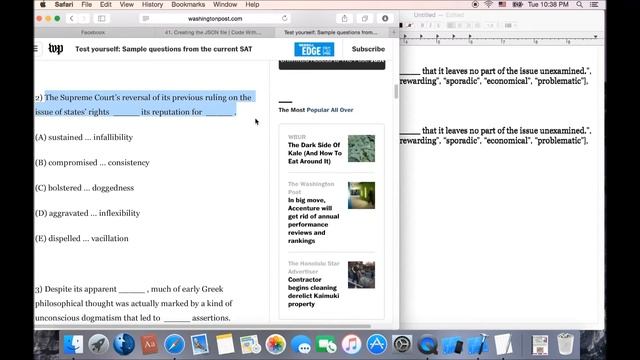Click the menu bar clock Tue 10:38 PM
This screenshot has width=640, height=360.
[x=548, y=4]
